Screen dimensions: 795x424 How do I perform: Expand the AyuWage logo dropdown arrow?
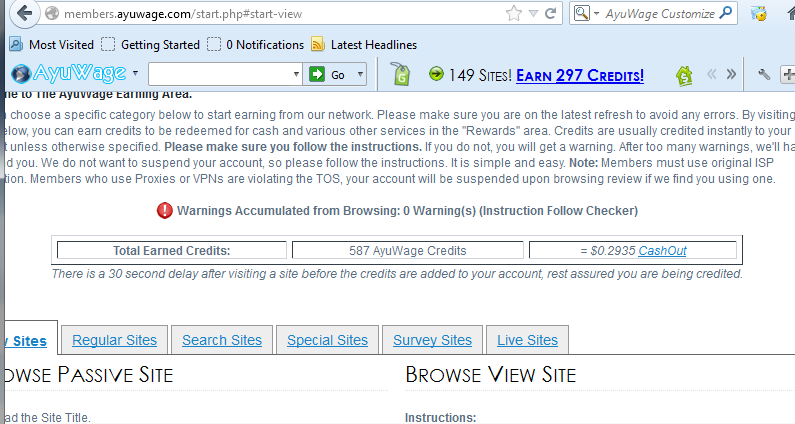point(135,73)
